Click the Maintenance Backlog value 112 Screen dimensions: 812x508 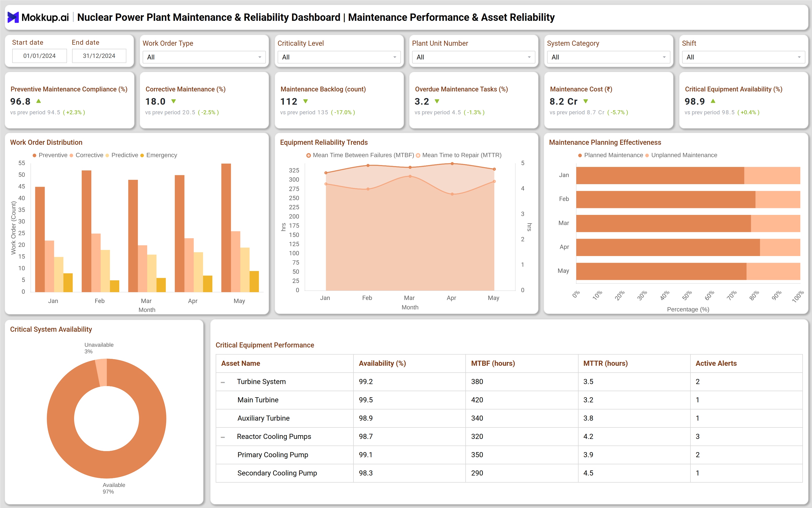pos(289,101)
